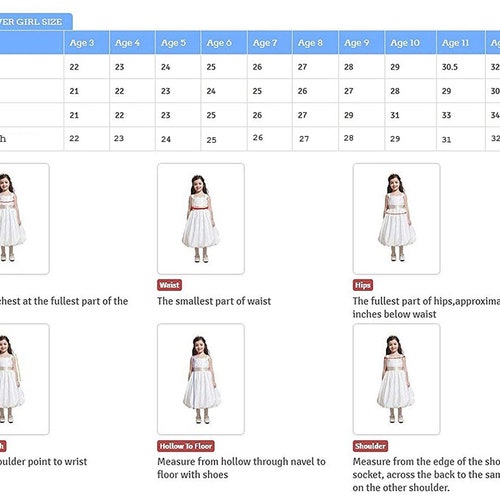
Task: Click the 'point to wrist' description text
Action: point(43,462)
